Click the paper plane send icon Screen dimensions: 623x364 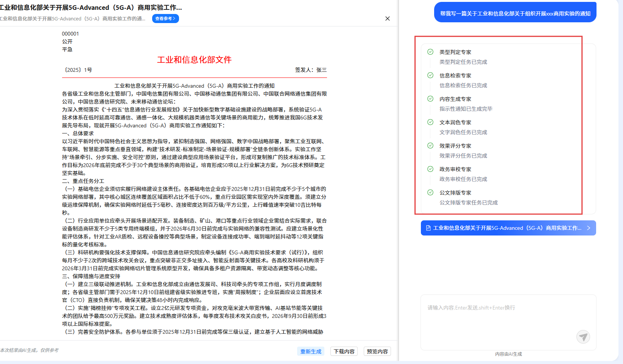pyautogui.click(x=583, y=336)
